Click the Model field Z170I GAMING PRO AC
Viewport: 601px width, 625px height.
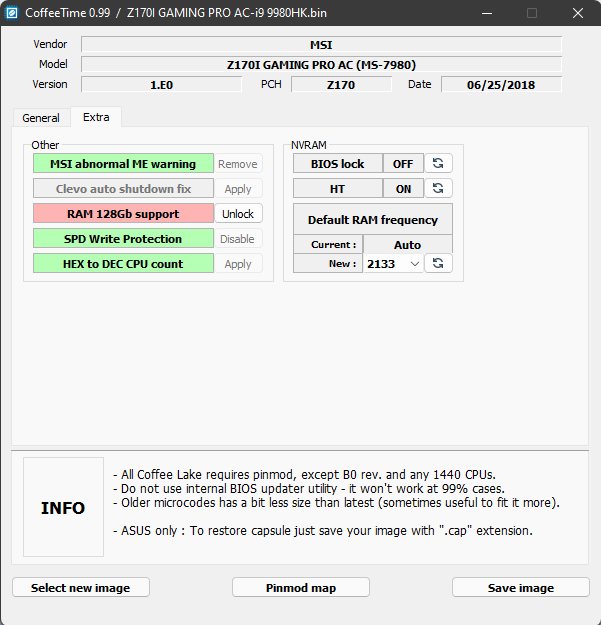coord(321,64)
